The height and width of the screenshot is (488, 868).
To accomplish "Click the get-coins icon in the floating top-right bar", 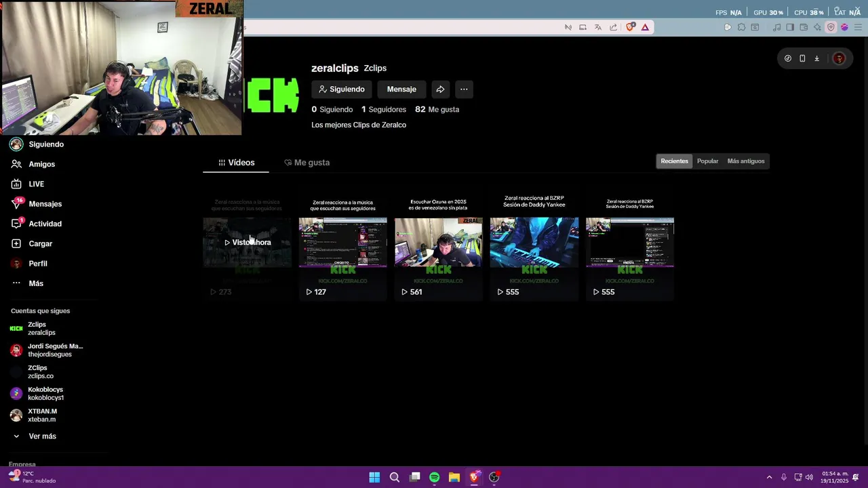I will (x=788, y=59).
